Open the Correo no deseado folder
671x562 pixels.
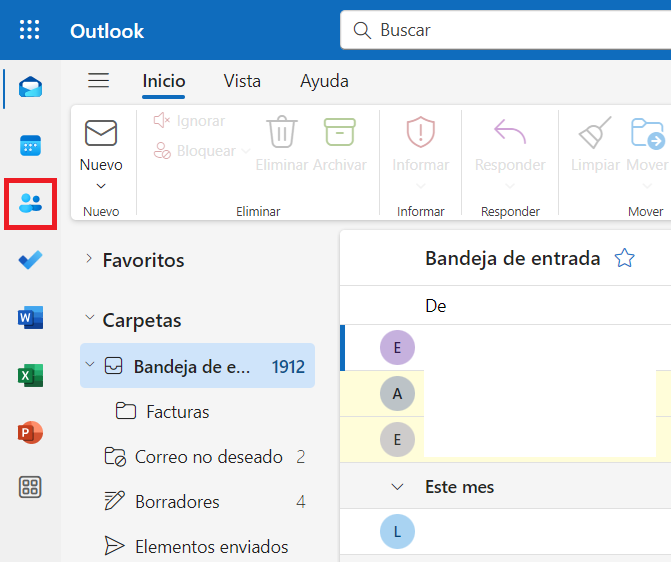(208, 457)
